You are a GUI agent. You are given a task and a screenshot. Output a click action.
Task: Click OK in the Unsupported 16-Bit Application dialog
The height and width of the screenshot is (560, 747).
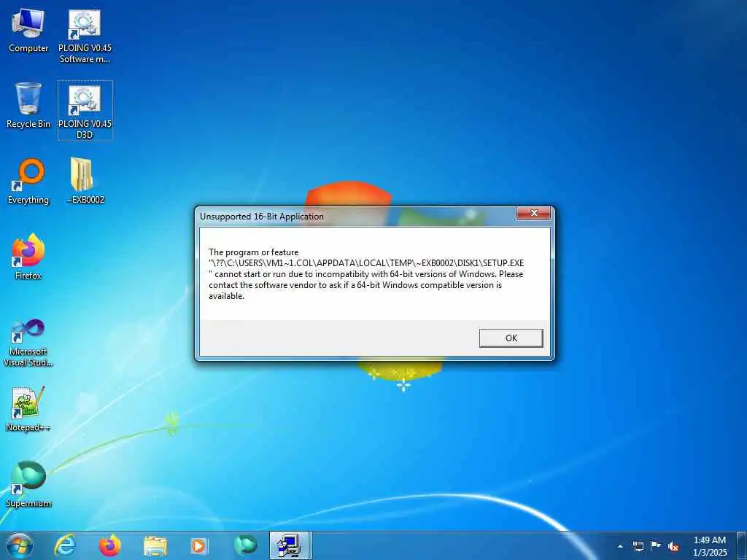[511, 338]
